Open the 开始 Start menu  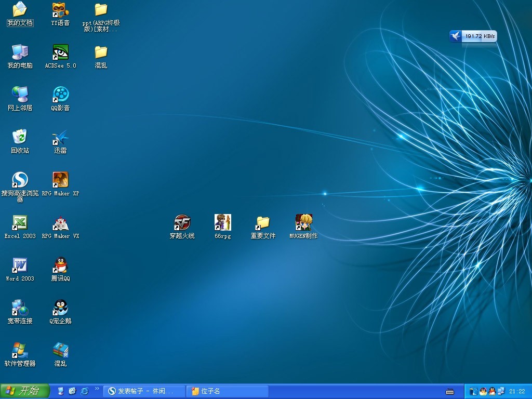25,391
